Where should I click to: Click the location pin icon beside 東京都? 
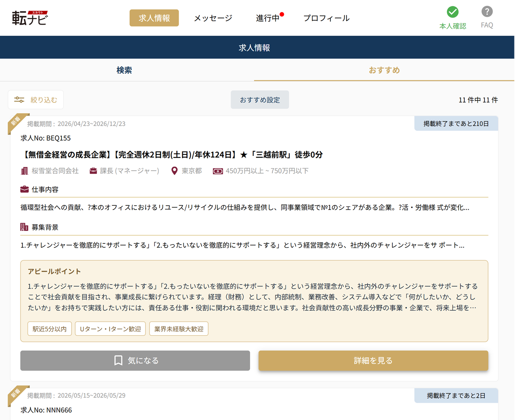[174, 171]
